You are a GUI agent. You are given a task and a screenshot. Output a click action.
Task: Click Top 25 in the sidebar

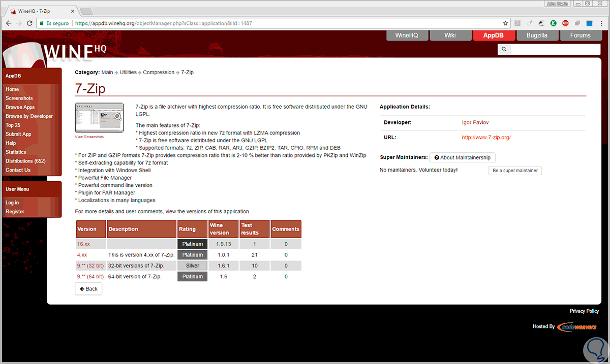pos(13,125)
